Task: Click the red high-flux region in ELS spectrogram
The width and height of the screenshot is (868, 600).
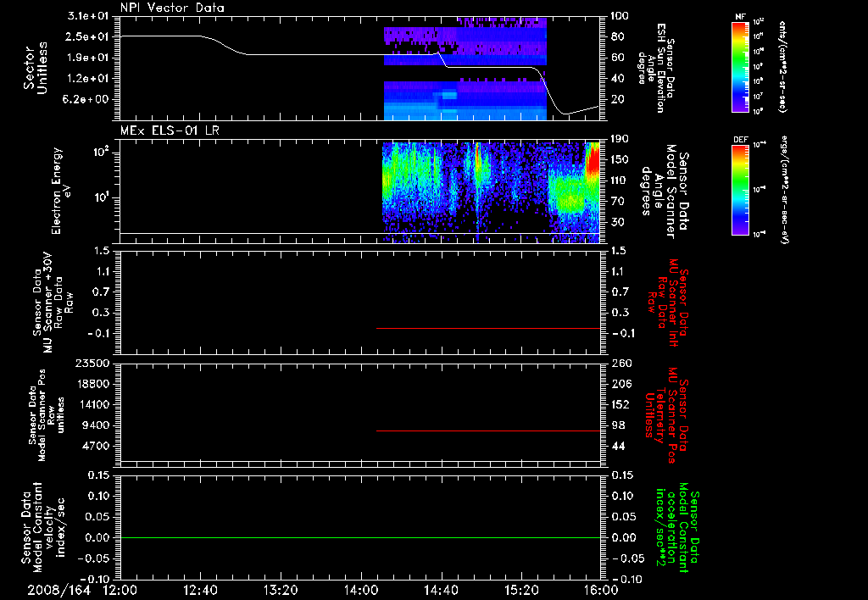Action: pos(593,158)
